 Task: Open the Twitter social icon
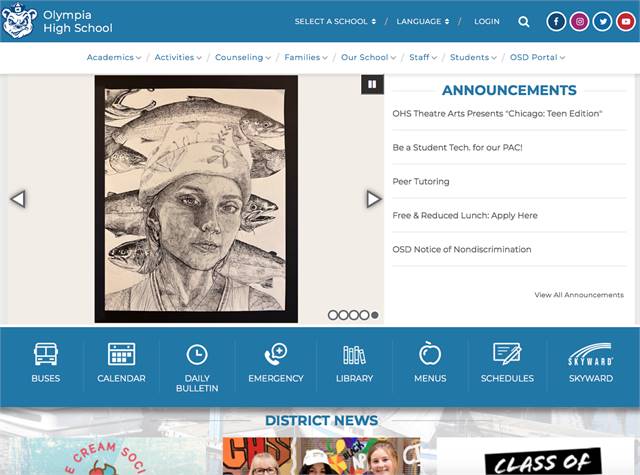click(602, 22)
